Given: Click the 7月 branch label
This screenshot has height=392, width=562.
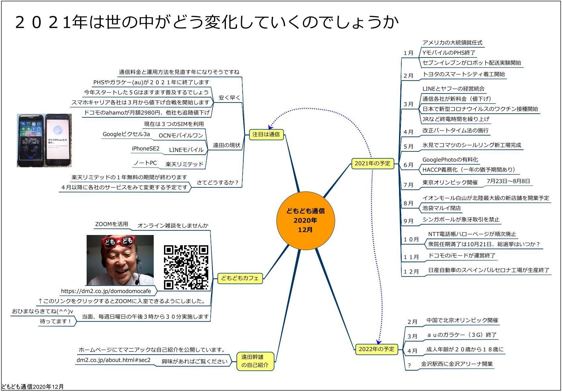Looking at the screenshot, I should click(x=409, y=185).
